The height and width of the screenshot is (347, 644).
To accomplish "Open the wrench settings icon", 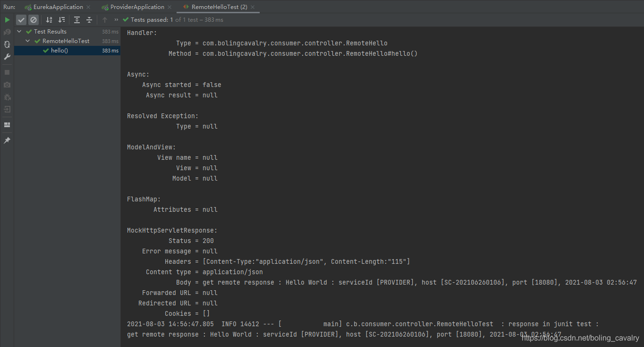I will tap(7, 57).
